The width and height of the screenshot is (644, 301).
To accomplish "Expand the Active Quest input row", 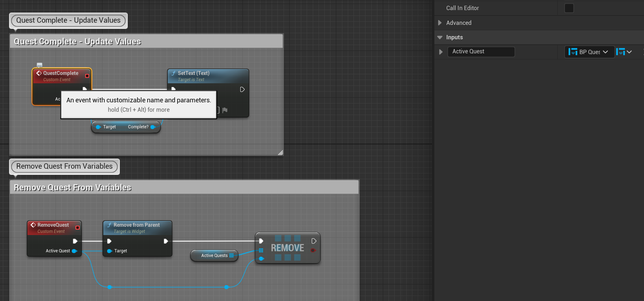I will [x=441, y=52].
